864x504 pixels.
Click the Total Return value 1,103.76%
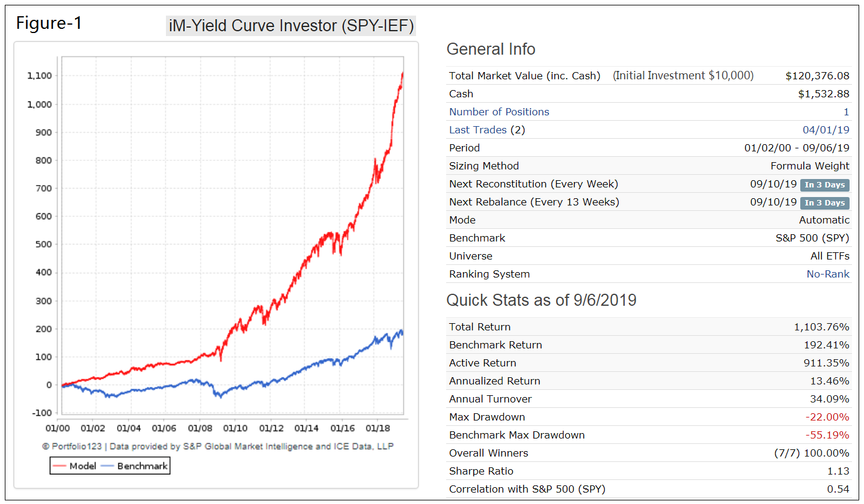tap(821, 327)
